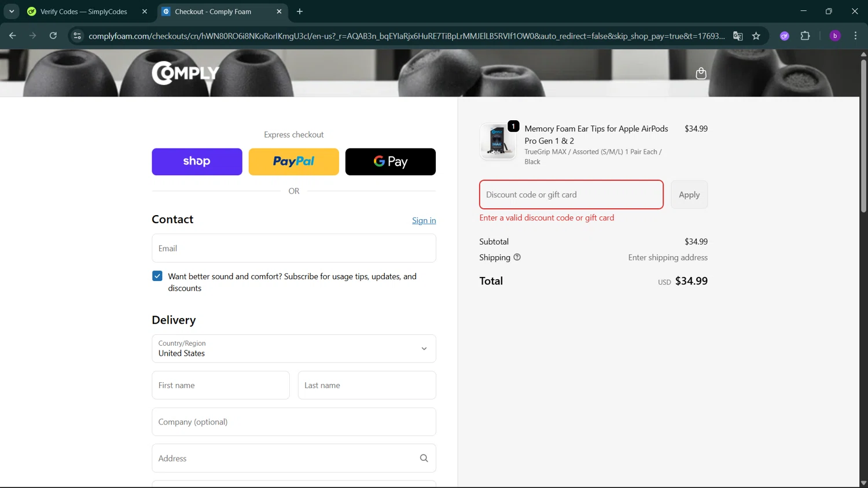Click the address search magnifier icon

coord(424,458)
